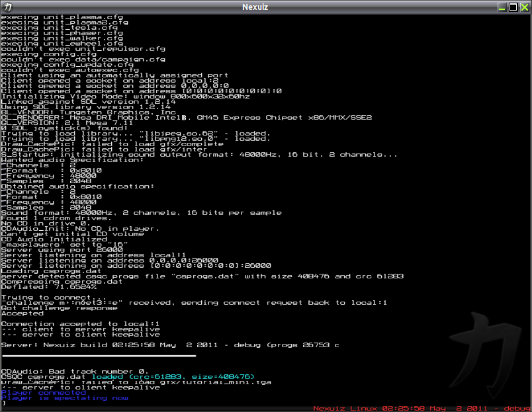Select the libjpeg.so.62 loaded line
This screenshot has width=532, height=412.
(x=136, y=134)
